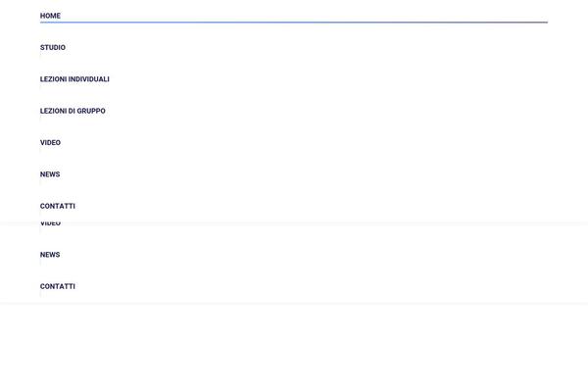Click the HOME menu item
This screenshot has height=392, width=588.
point(50,16)
